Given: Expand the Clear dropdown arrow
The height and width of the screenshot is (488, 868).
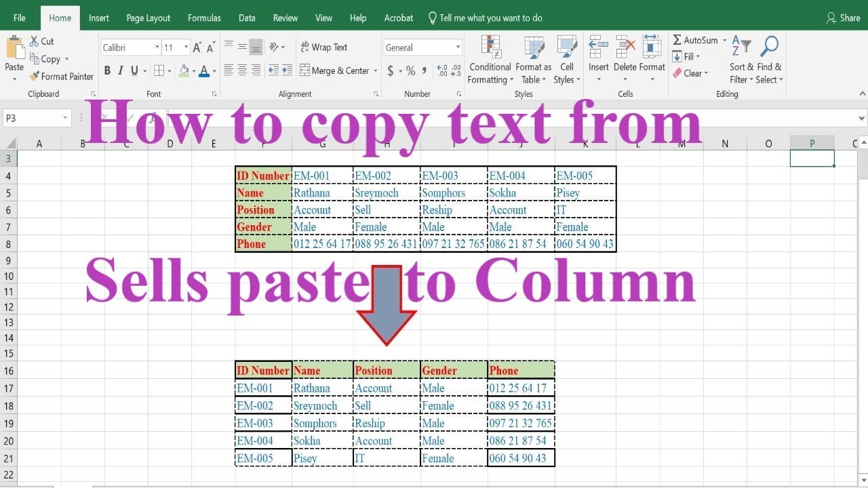Looking at the screenshot, I should 706,73.
